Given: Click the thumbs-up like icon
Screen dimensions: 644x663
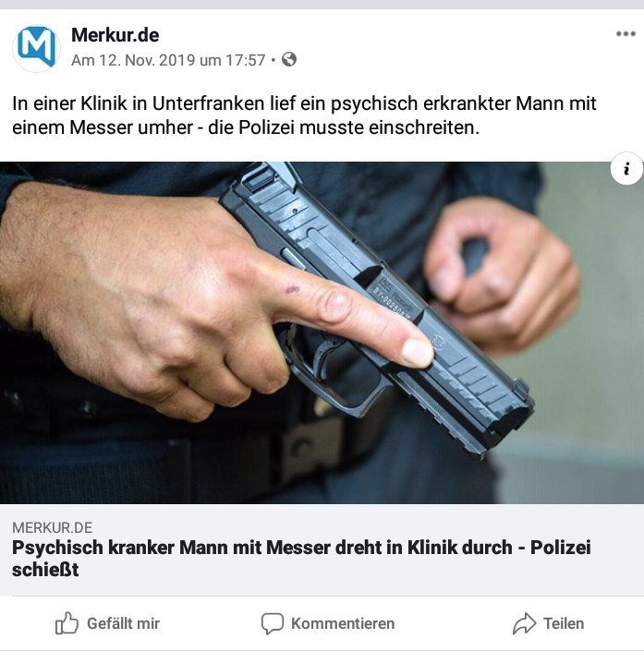Looking at the screenshot, I should (67, 622).
